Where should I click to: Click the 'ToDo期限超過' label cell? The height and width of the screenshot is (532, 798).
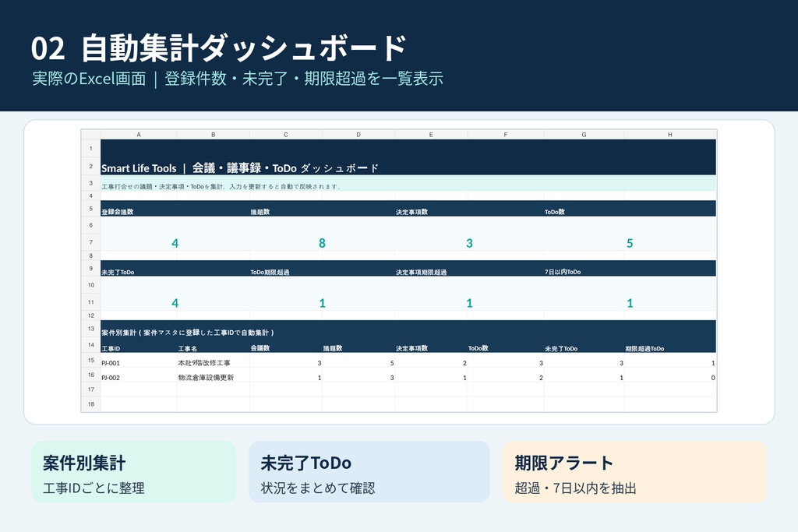pyautogui.click(x=270, y=272)
